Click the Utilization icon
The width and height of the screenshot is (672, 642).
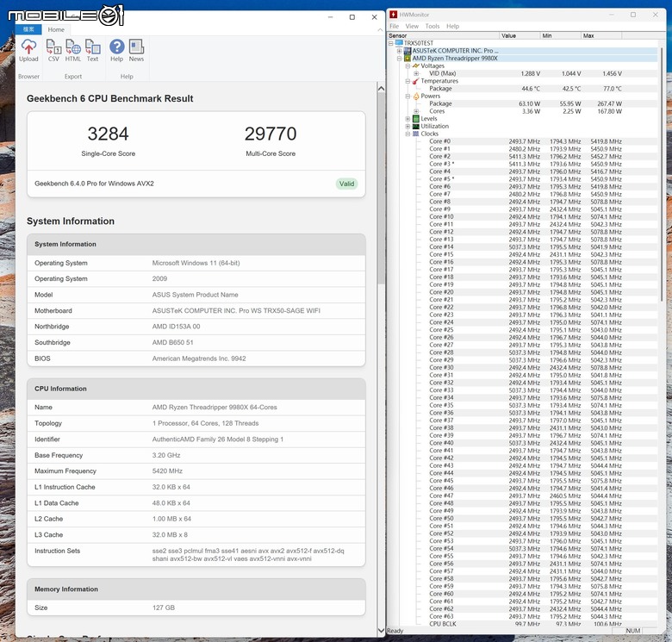click(x=416, y=127)
